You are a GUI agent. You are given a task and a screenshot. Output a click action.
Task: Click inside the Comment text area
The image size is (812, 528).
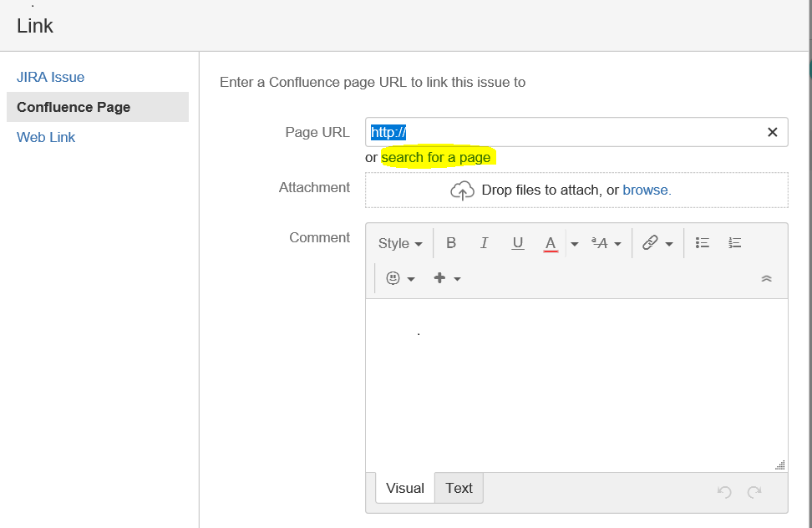coord(576,384)
